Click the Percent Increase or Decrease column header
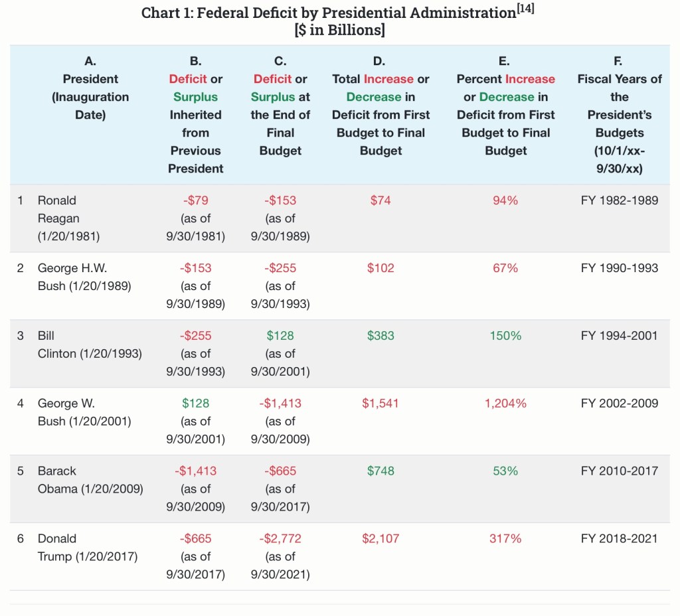This screenshot has width=680, height=616. point(505,106)
